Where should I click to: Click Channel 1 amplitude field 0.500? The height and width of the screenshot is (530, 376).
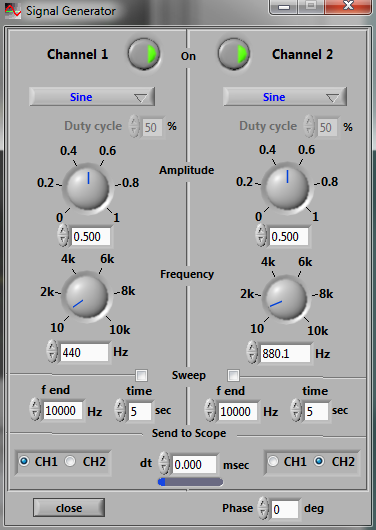point(91,236)
